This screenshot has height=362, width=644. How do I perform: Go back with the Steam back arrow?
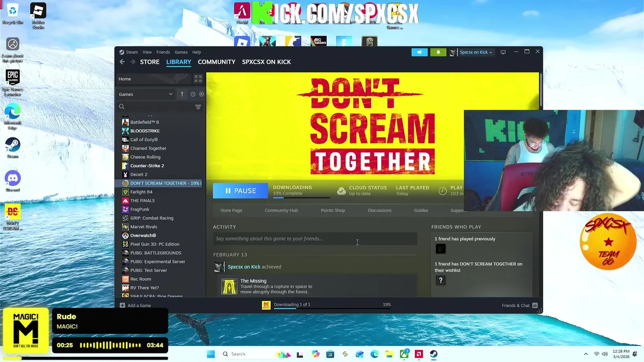[x=122, y=62]
